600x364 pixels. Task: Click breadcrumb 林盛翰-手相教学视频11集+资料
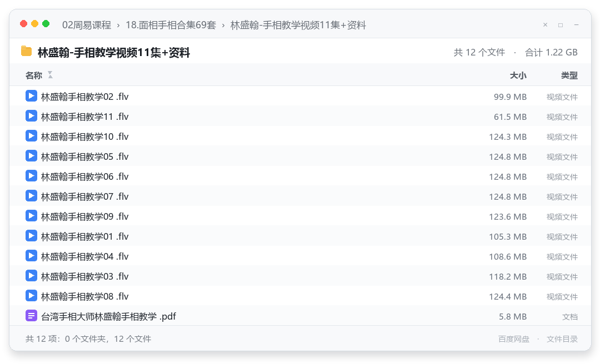[x=298, y=25]
